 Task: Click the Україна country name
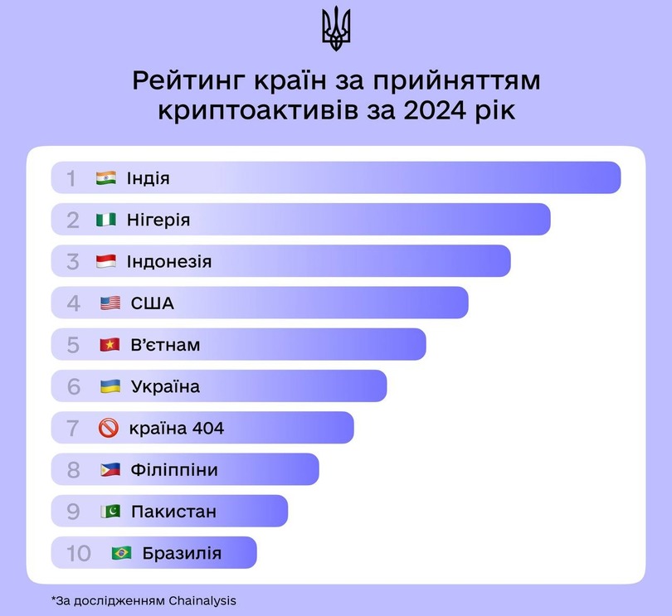165,386
